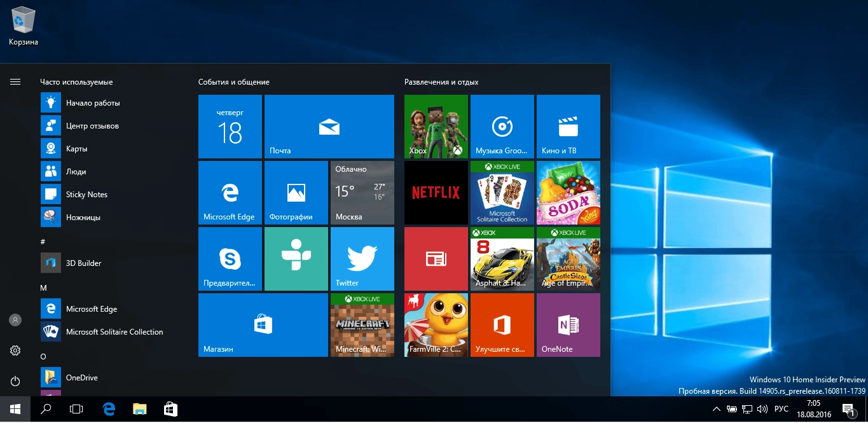Click the # letter group header
868x423 pixels.
[x=43, y=242]
